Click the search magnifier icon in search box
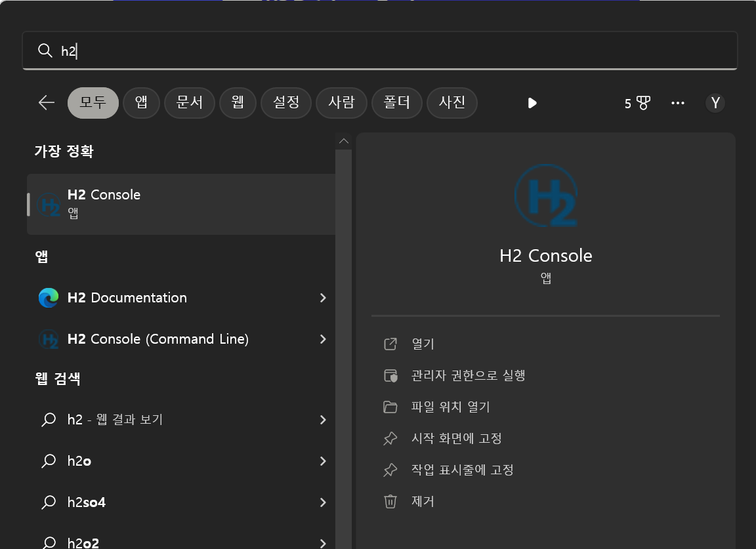Screen dimensions: 756x549 pyautogui.click(x=45, y=51)
